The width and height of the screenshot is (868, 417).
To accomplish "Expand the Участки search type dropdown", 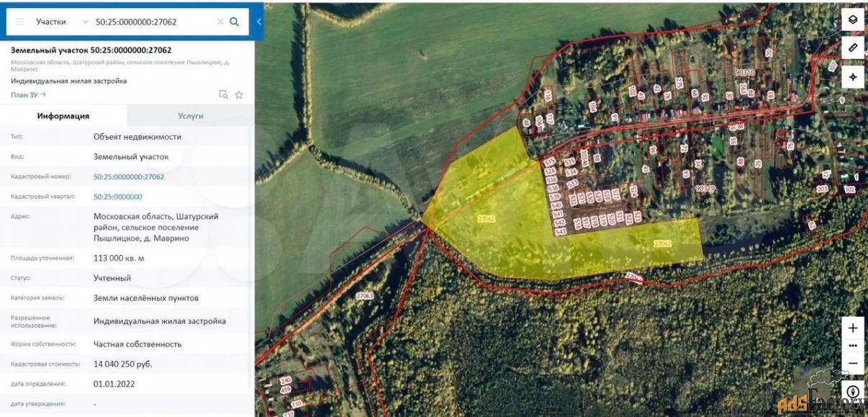I will click(86, 22).
